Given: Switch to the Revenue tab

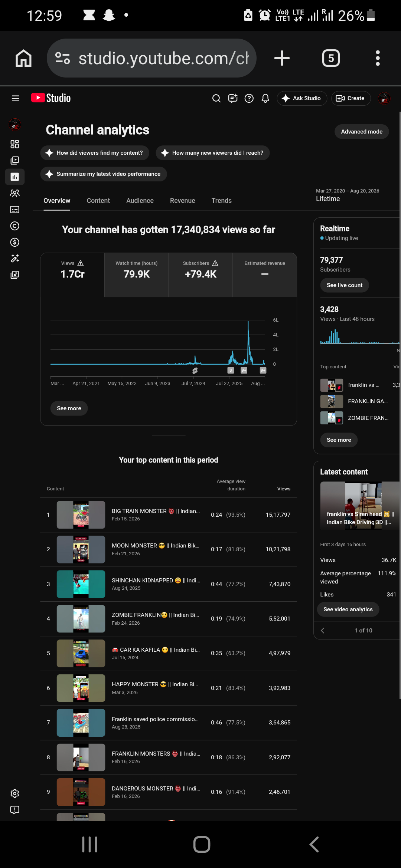Looking at the screenshot, I should pos(183,201).
